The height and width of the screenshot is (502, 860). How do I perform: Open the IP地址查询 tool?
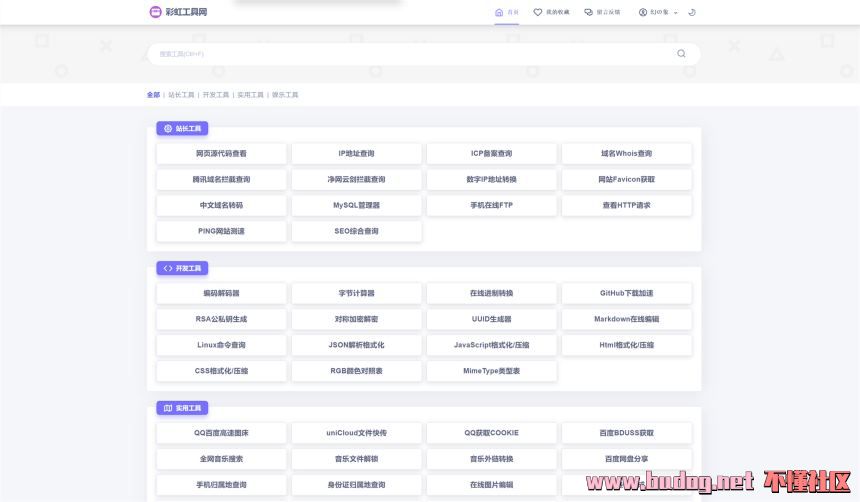pos(356,154)
